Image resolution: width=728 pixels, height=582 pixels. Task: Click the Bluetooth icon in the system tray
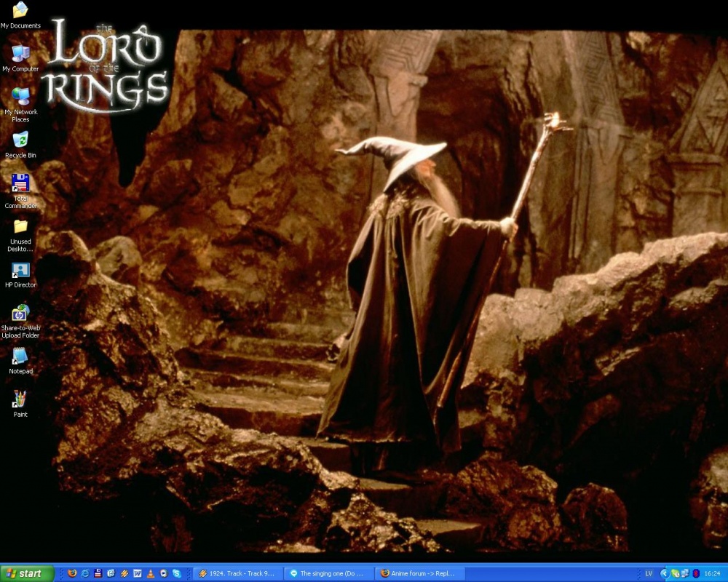[695, 574]
